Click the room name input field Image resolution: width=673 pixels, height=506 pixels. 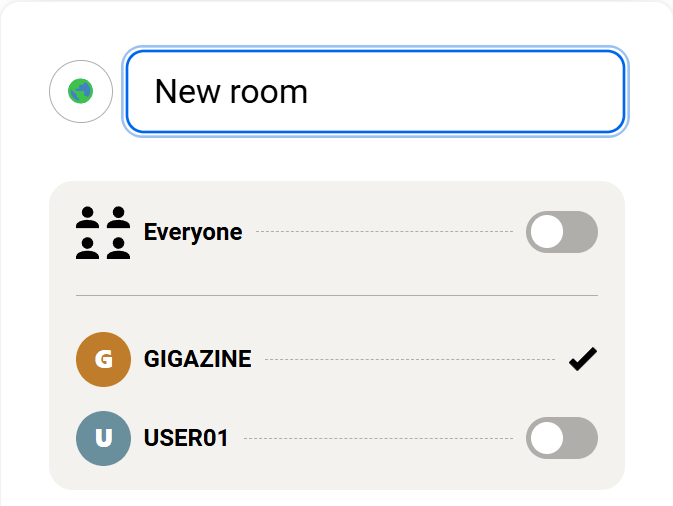(x=375, y=92)
